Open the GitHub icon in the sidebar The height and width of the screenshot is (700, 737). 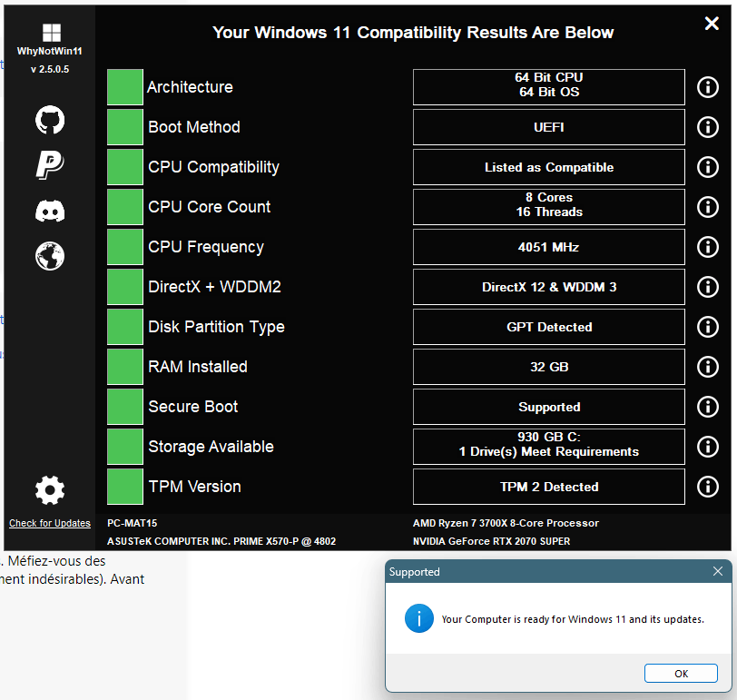(x=50, y=120)
